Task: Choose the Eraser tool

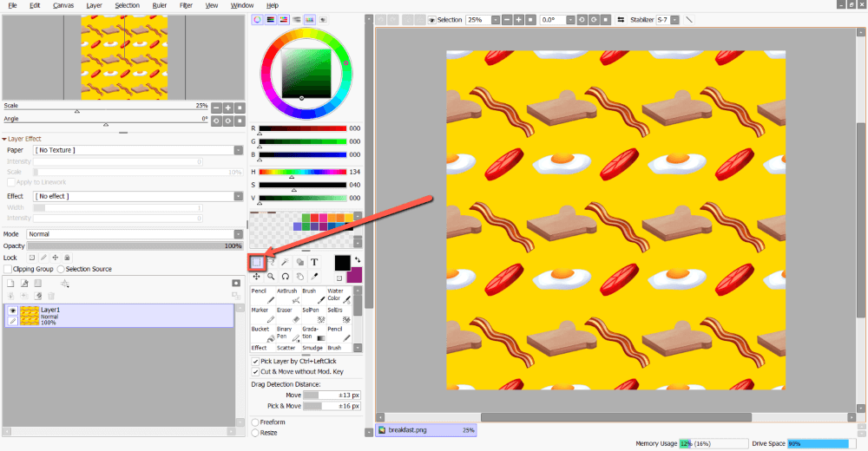Action: (x=287, y=315)
